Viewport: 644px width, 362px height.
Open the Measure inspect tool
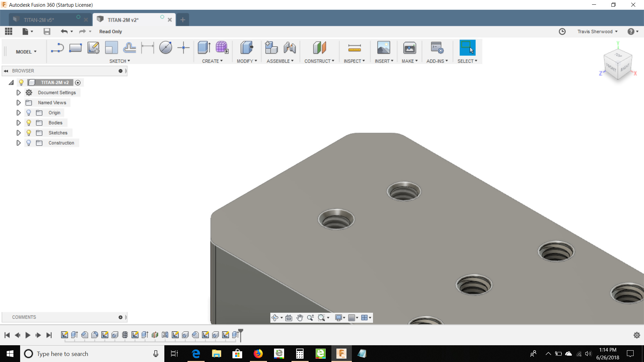354,48
